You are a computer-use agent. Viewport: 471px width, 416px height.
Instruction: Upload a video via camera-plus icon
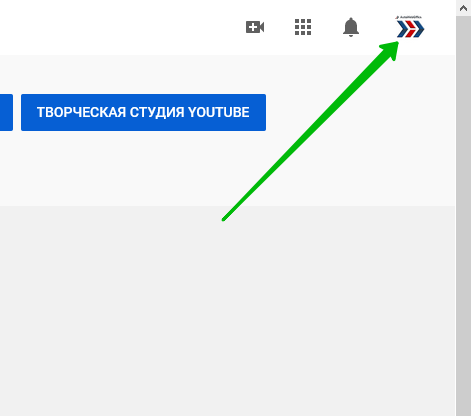(255, 27)
